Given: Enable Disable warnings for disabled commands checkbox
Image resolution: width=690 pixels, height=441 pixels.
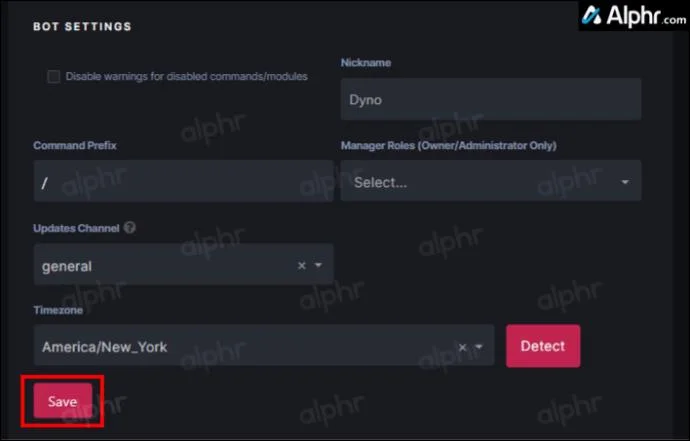Looking at the screenshot, I should point(54,77).
